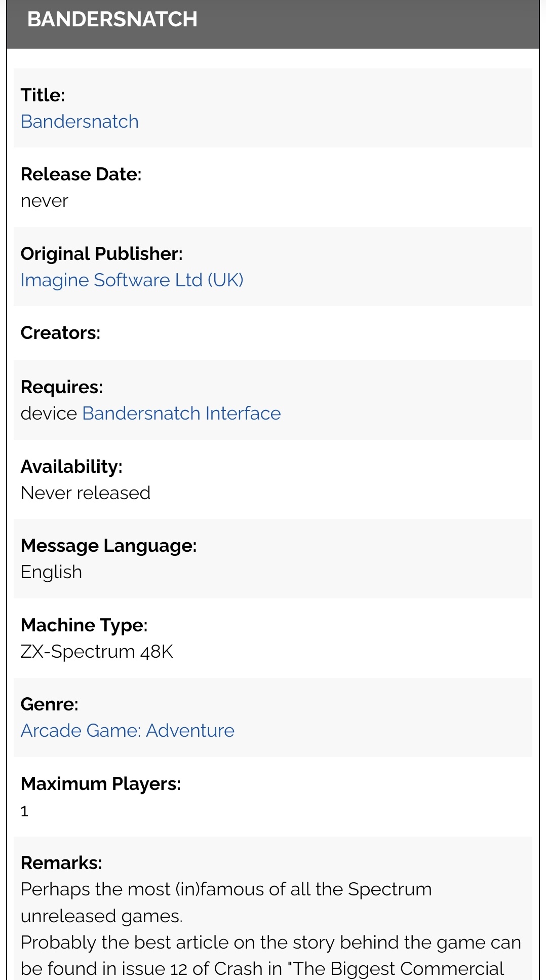Open the Imagine Software Ltd (UK) publisher link
The height and width of the screenshot is (980, 546).
click(132, 280)
